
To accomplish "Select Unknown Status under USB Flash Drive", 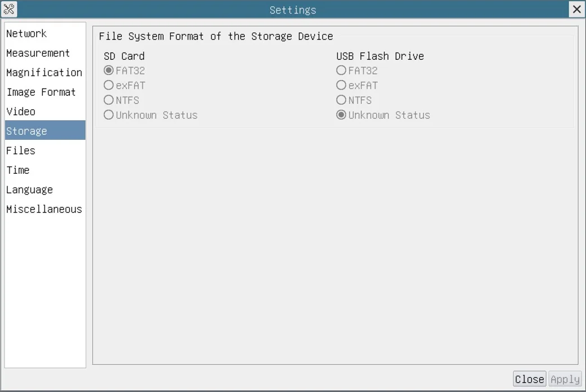I will point(341,114).
